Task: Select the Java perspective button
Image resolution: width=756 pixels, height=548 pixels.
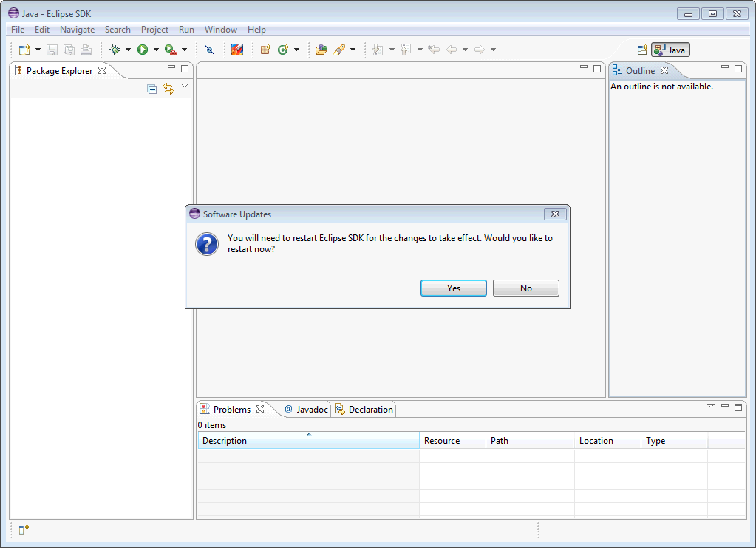Action: coord(670,50)
